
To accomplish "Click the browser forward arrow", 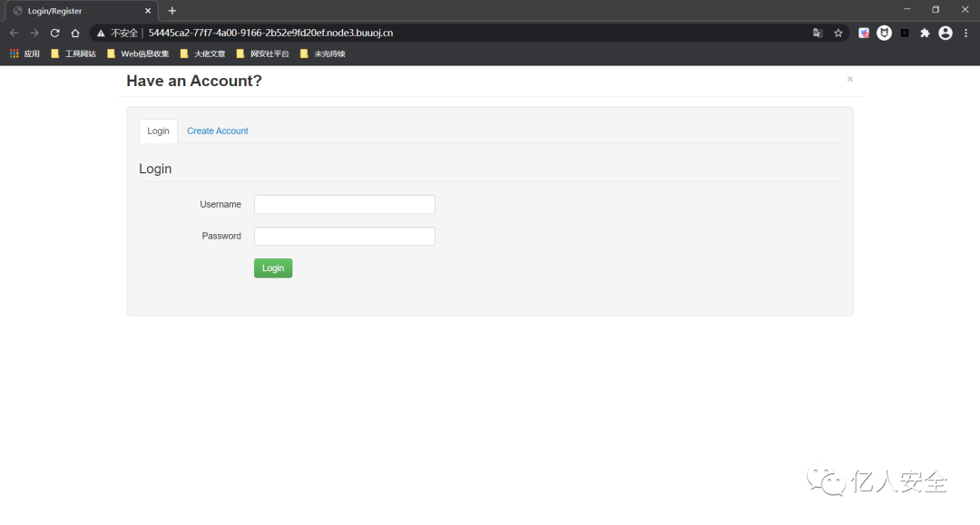I will tap(34, 33).
